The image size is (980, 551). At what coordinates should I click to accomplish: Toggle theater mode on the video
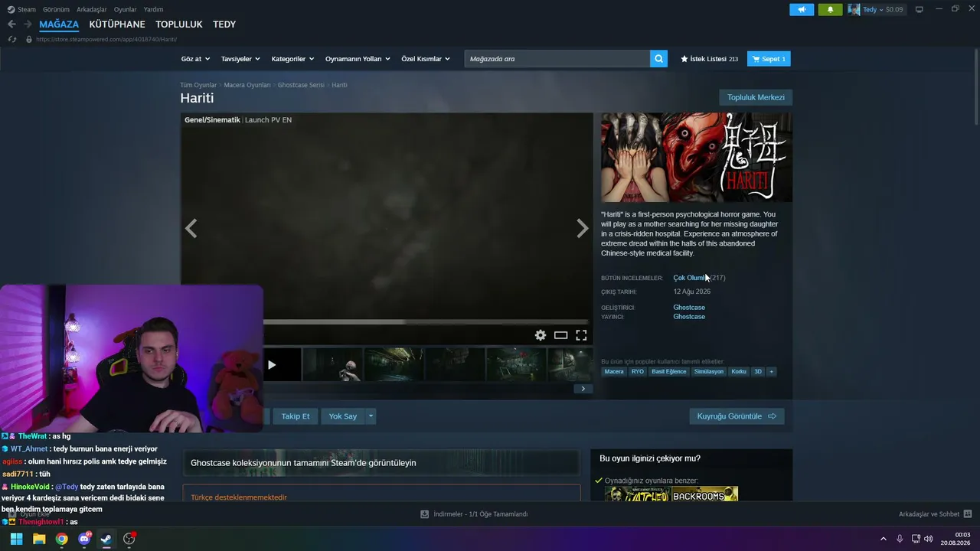click(561, 335)
